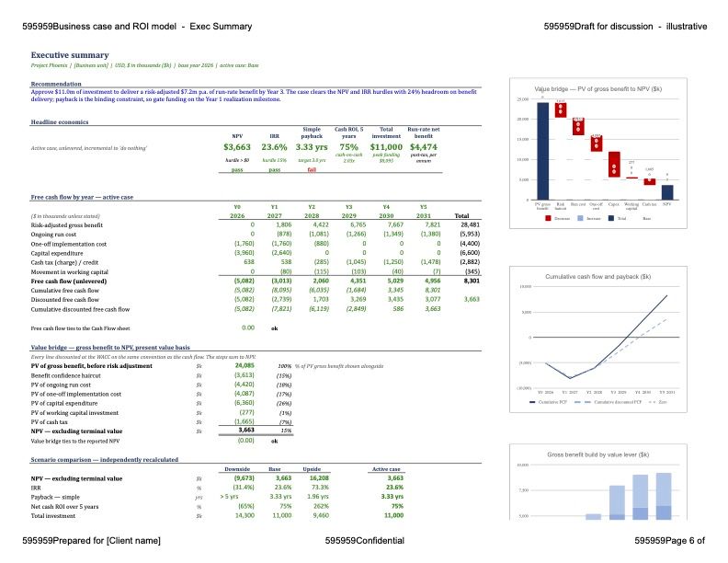Select the 'Recommendation' section heading
This screenshot has height=563, width=728.
click(x=56, y=84)
